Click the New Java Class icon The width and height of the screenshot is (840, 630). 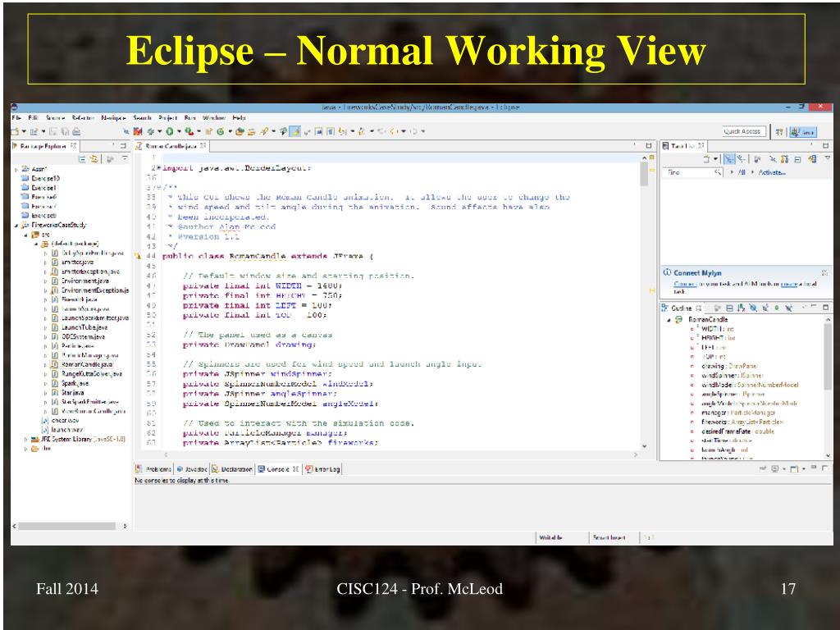pos(220,131)
